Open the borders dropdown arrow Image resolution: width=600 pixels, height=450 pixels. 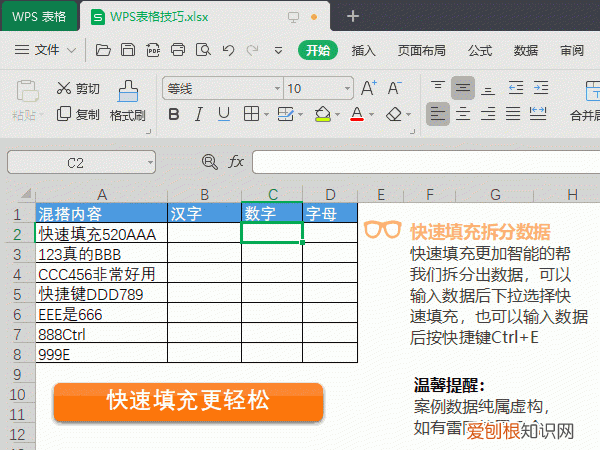(x=266, y=114)
